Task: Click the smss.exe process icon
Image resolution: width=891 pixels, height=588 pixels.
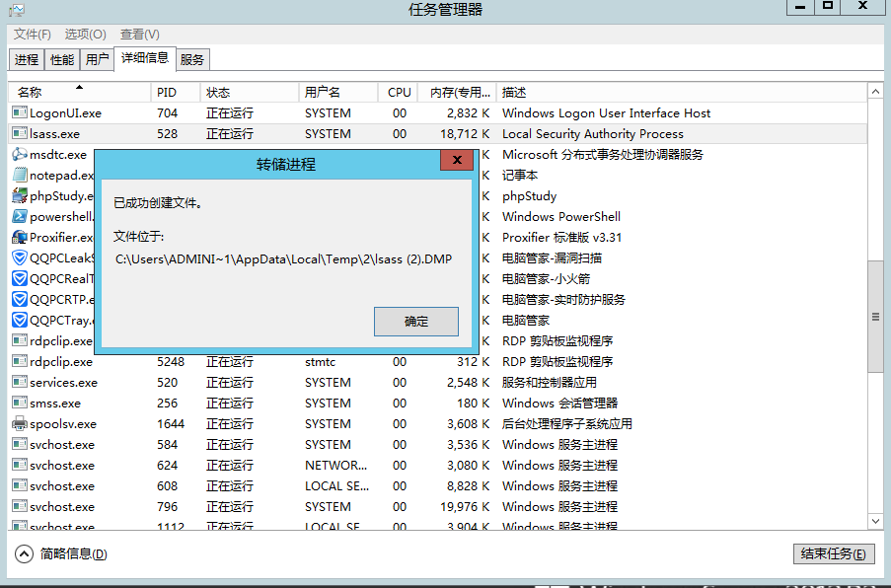Action: click(x=20, y=403)
